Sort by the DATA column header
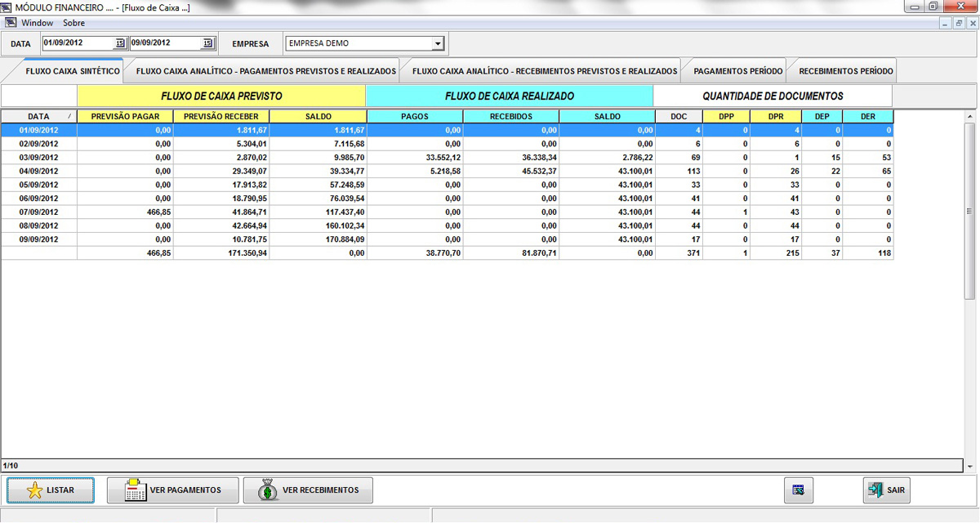The image size is (980, 523). click(x=38, y=117)
